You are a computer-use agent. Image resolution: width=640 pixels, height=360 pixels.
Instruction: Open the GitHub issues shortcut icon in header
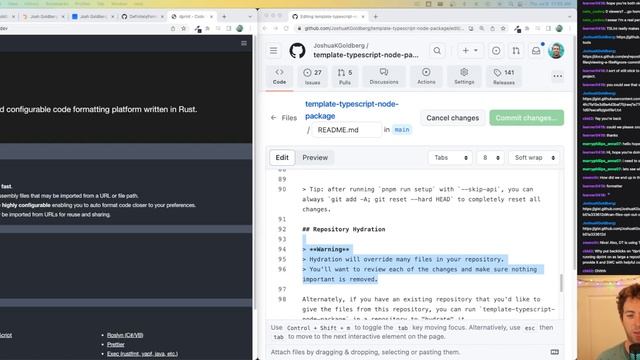point(496,51)
